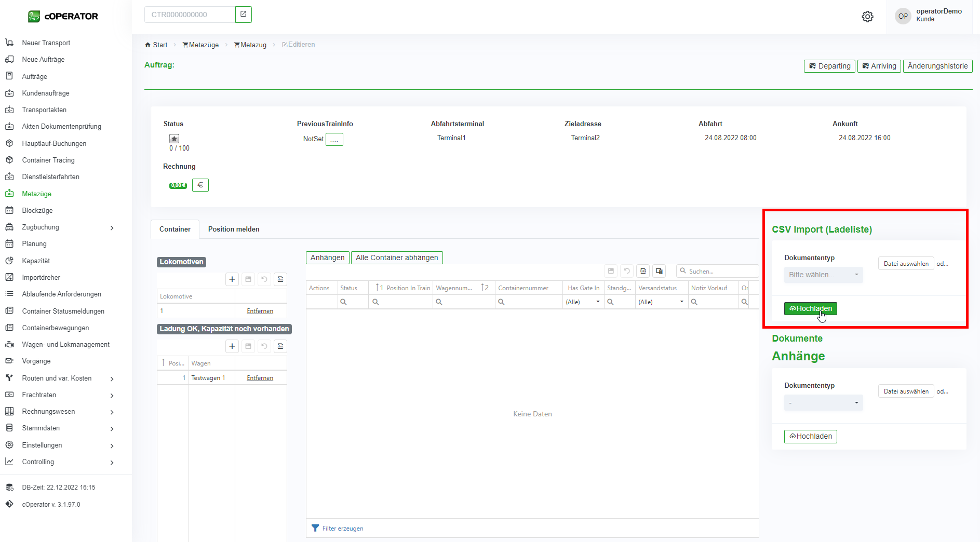The image size is (980, 542).
Task: Open Container Tracing in the sidebar
Action: pos(48,160)
